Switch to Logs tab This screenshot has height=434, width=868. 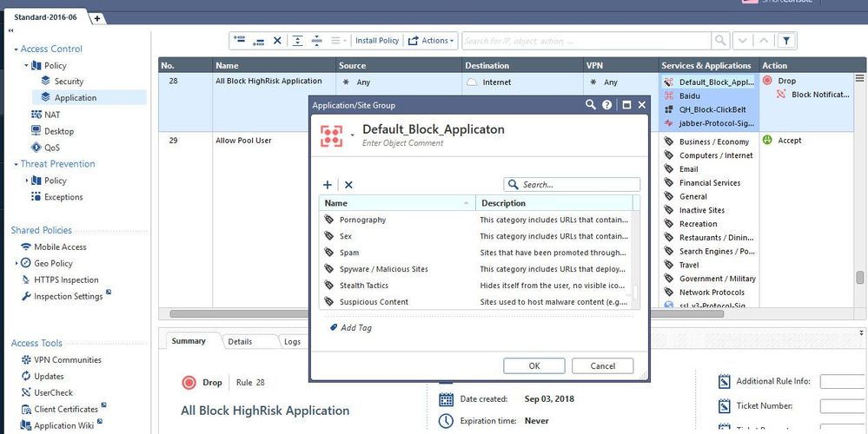pyautogui.click(x=292, y=342)
